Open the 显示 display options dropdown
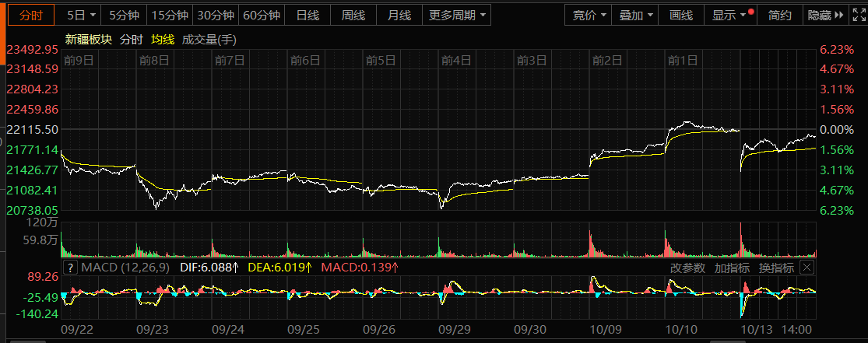This screenshot has width=868, height=343. click(729, 15)
